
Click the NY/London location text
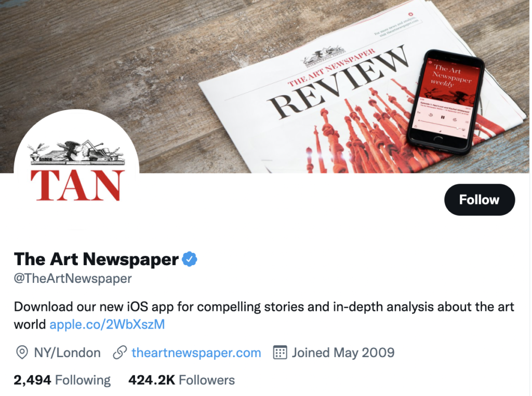tap(67, 352)
